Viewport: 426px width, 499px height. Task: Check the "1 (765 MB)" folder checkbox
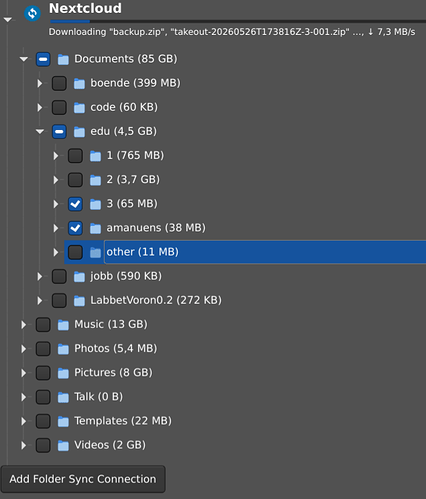tap(75, 156)
